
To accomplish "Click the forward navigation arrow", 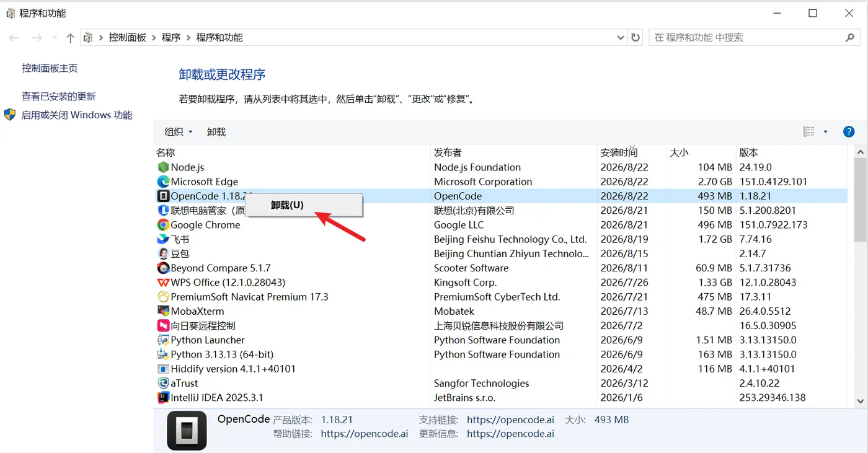I will (x=37, y=38).
